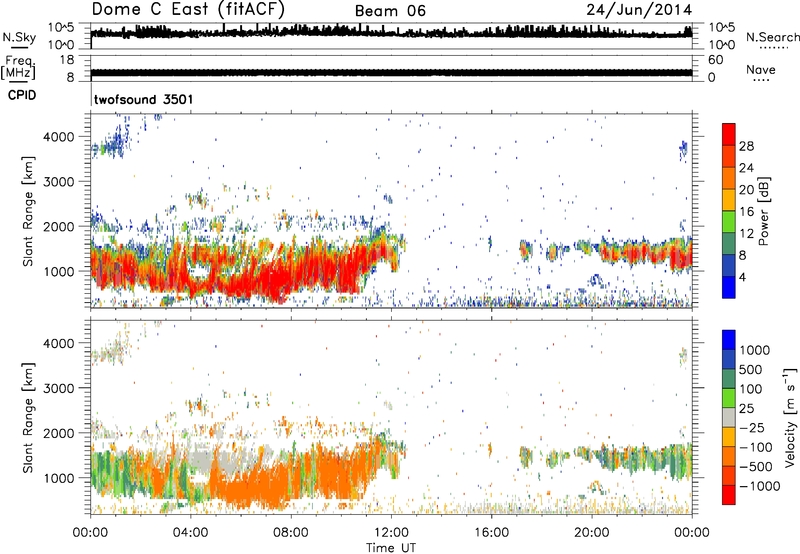800x554 pixels.
Task: Click the date "24/Jun/2014"
Action: (x=639, y=10)
